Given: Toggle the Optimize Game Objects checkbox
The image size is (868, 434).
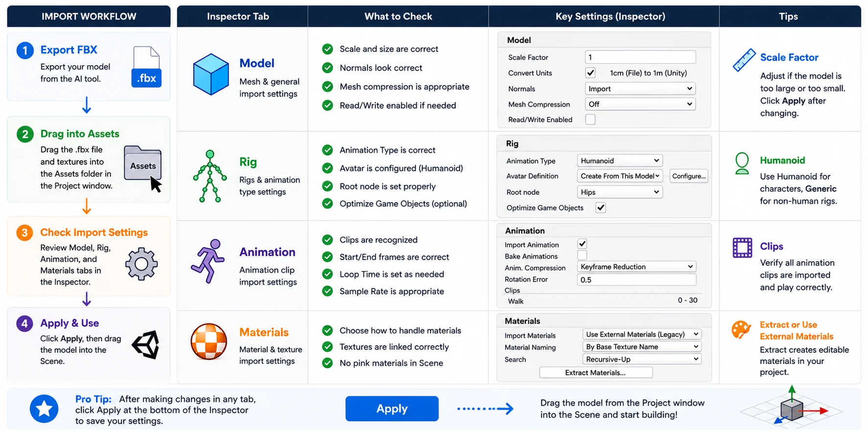Looking at the screenshot, I should click(x=601, y=207).
